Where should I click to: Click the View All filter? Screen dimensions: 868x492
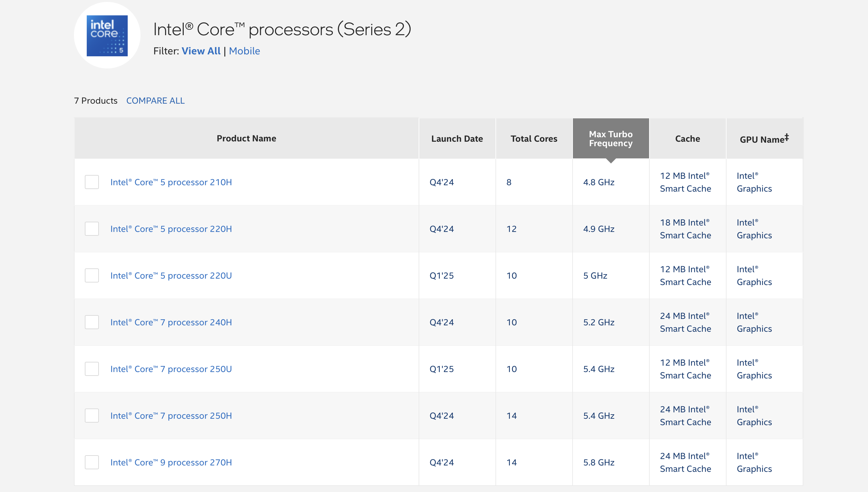tap(200, 51)
